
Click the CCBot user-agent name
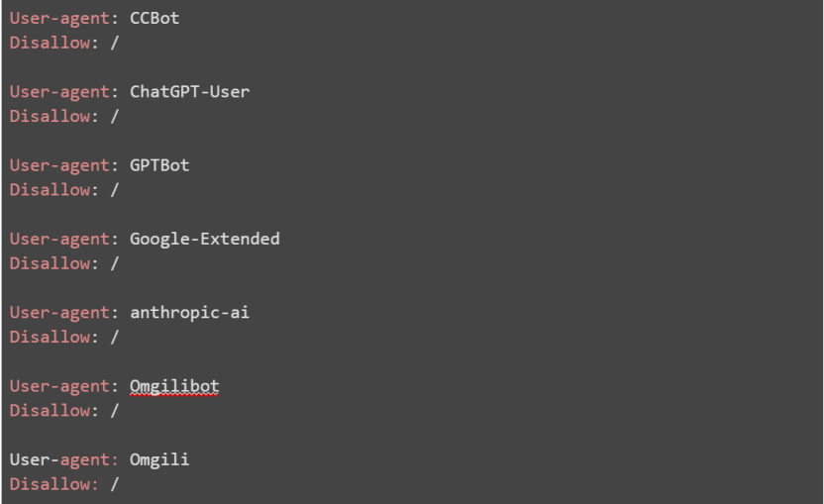154,18
